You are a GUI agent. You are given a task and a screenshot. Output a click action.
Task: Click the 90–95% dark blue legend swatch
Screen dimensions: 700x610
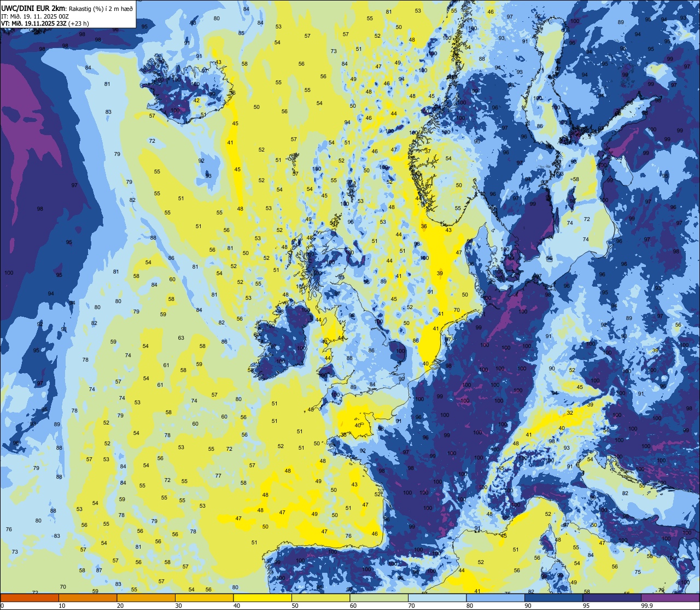pos(553,597)
